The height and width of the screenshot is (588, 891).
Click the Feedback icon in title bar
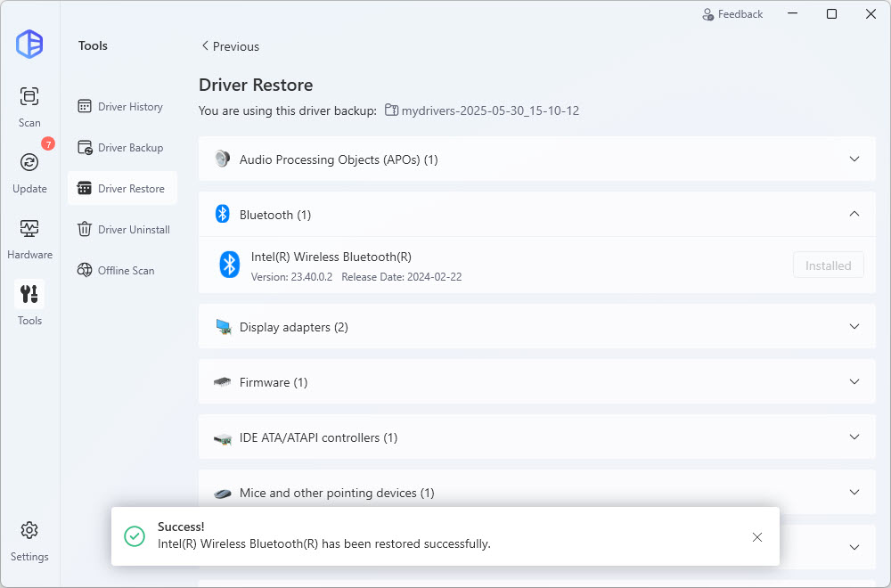[x=708, y=14]
